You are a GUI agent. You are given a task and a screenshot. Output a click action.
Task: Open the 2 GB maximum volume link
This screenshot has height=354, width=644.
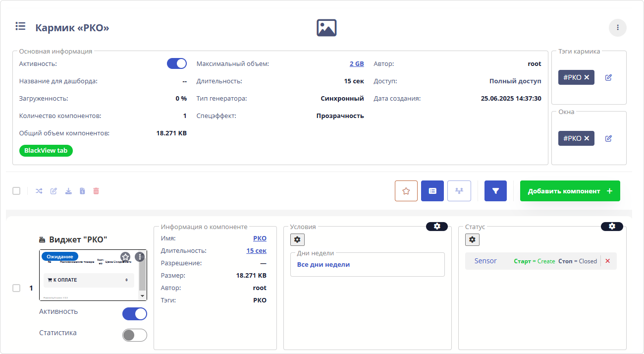click(357, 64)
